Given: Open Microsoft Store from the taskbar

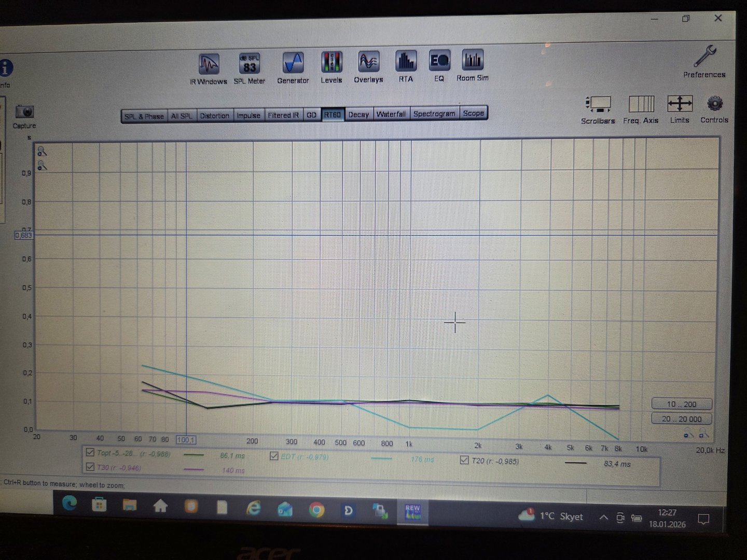Looking at the screenshot, I should 99,504.
